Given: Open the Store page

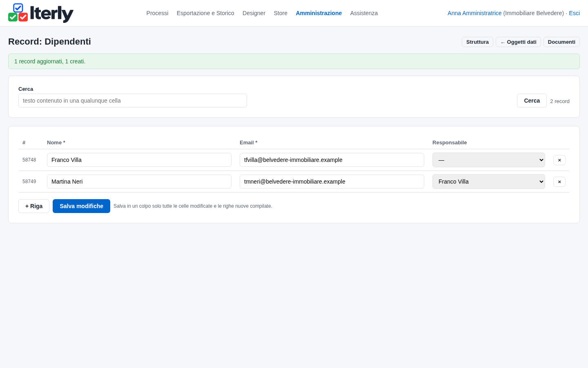Looking at the screenshot, I should click(x=281, y=13).
